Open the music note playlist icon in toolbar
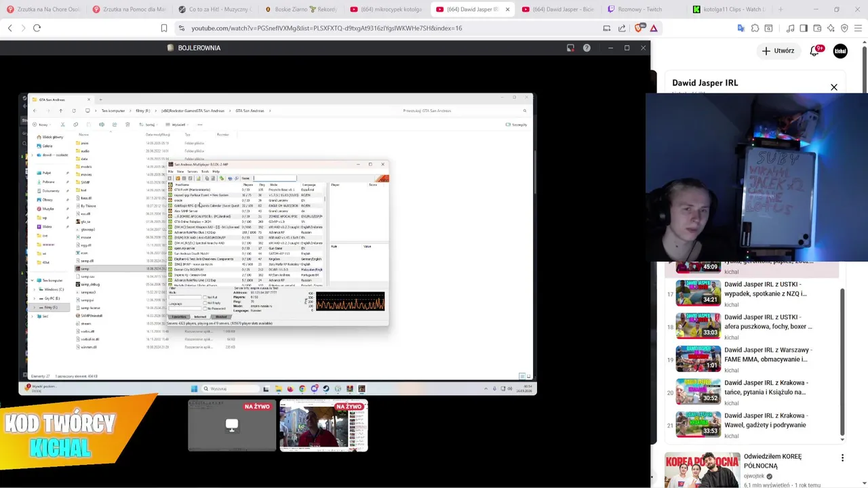The image size is (868, 488). click(790, 28)
